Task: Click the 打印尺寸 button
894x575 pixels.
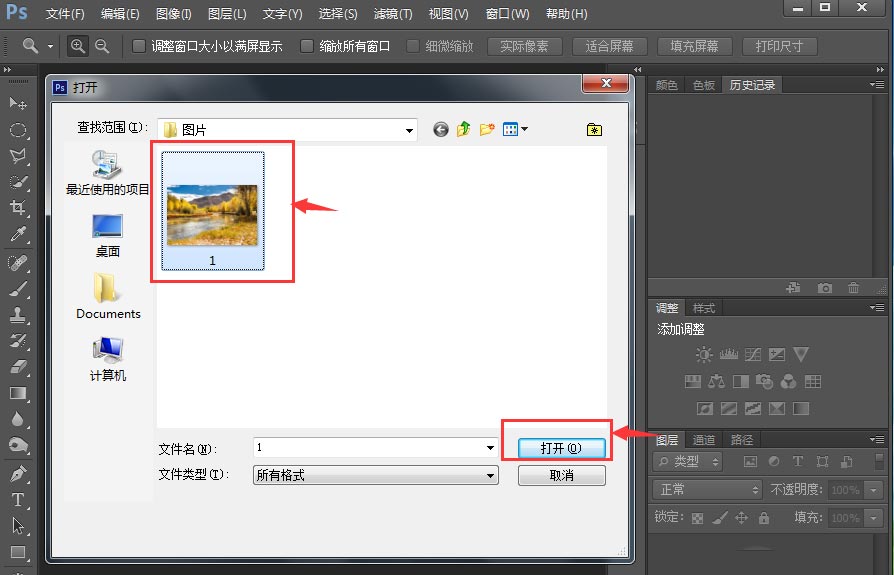Action: tap(779, 46)
